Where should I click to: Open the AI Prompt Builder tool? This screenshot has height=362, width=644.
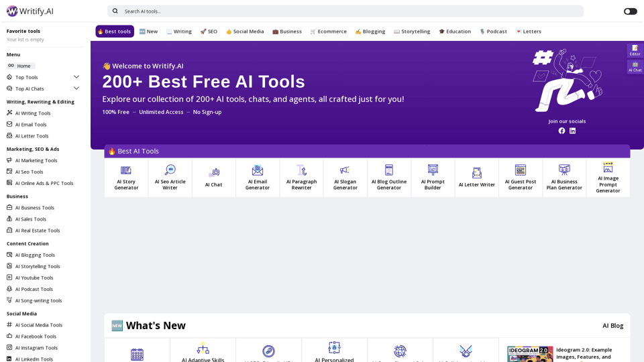click(433, 178)
